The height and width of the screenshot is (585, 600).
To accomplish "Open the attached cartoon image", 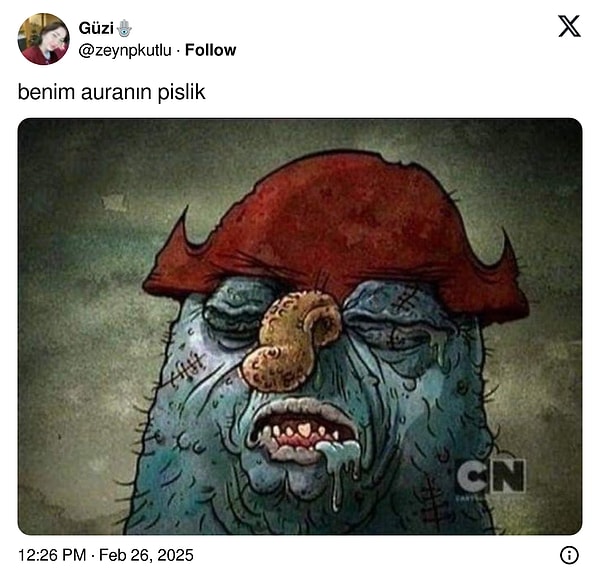I will [x=300, y=326].
